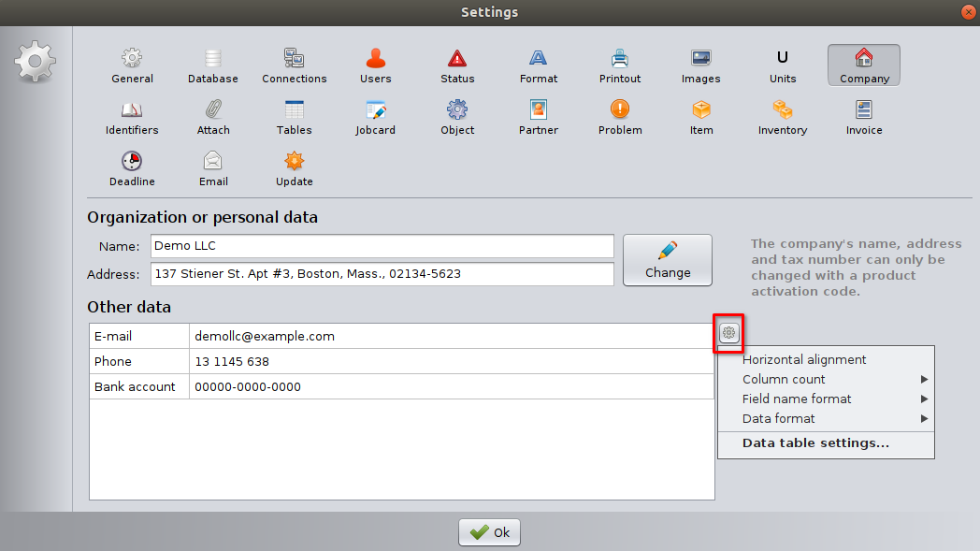The width and height of the screenshot is (980, 551).
Task: Click the Change button
Action: click(x=668, y=260)
